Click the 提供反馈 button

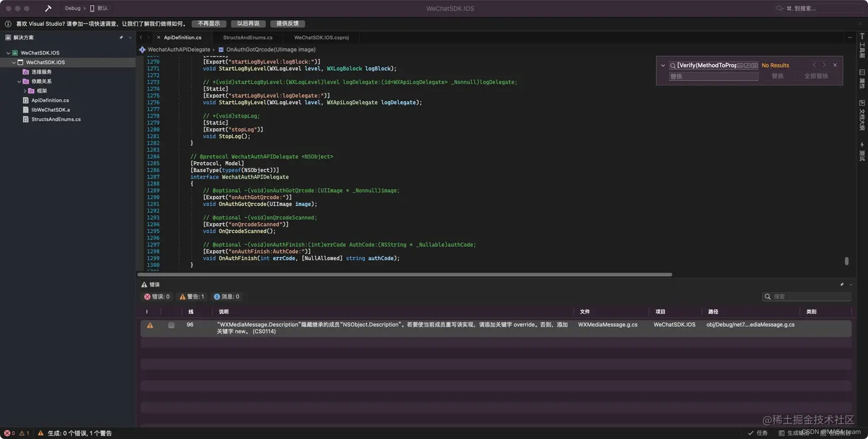coord(288,24)
